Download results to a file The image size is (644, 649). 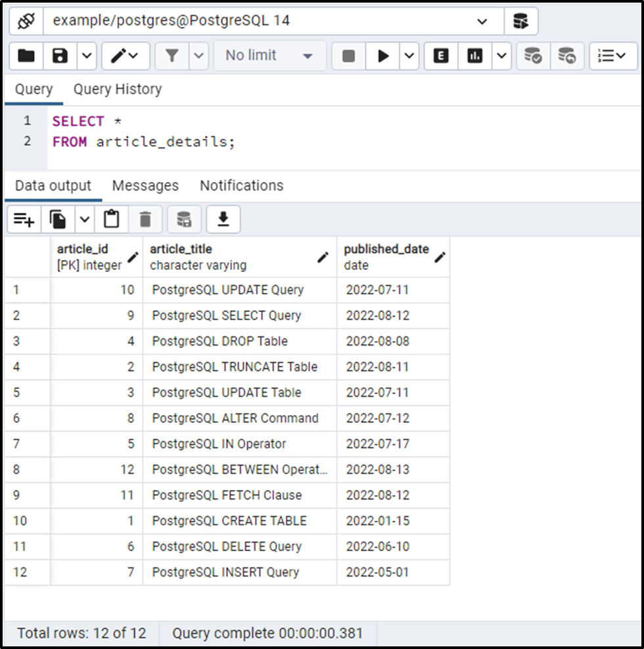pyautogui.click(x=223, y=219)
